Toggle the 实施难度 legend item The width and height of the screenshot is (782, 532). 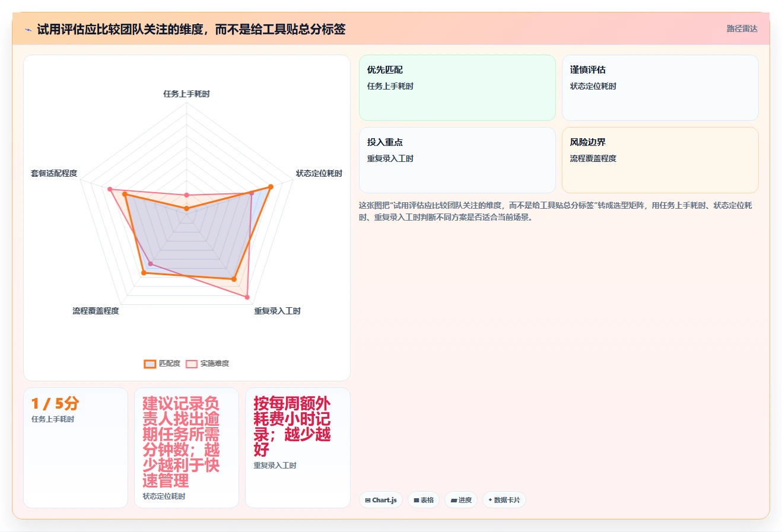click(x=207, y=364)
